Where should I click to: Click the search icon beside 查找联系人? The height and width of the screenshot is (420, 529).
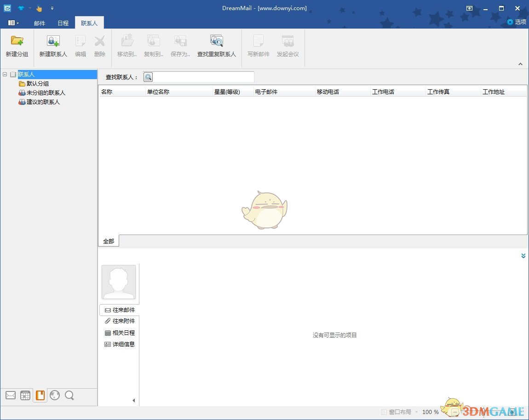pos(148,77)
